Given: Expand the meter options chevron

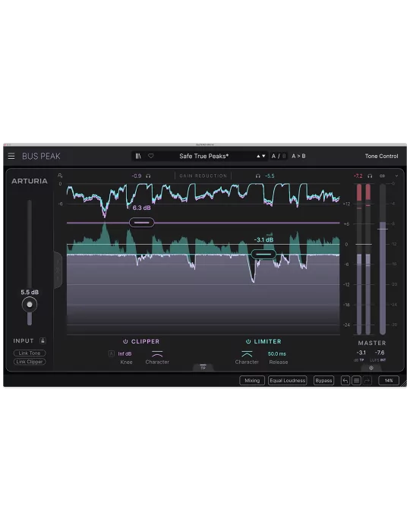Looking at the screenshot, I should 396,176.
